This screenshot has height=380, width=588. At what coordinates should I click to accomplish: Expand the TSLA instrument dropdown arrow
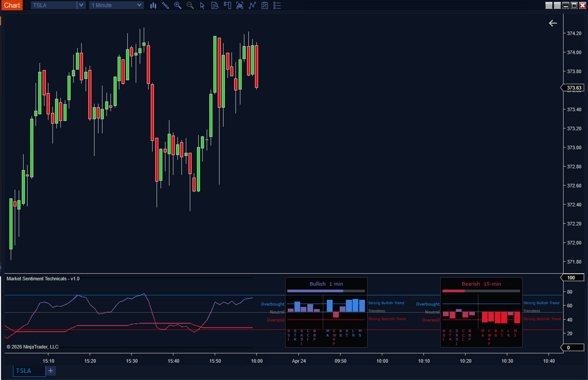(x=81, y=5)
